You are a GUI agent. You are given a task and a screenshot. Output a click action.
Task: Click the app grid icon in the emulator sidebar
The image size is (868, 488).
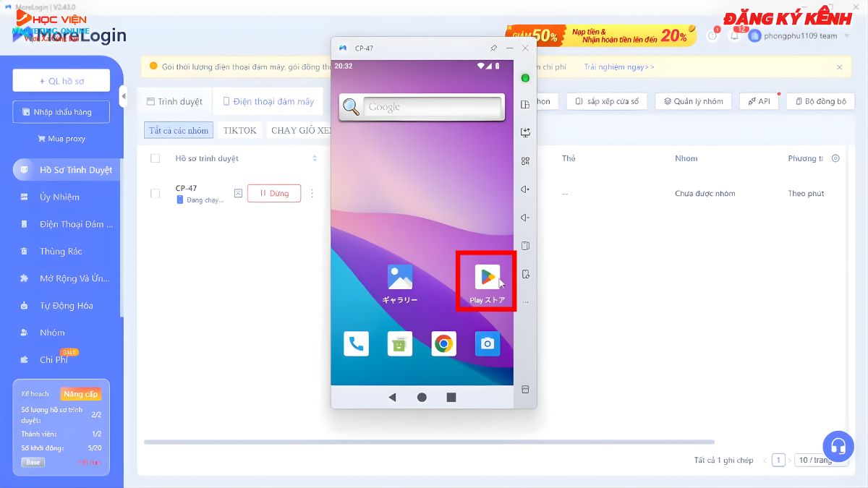(525, 161)
